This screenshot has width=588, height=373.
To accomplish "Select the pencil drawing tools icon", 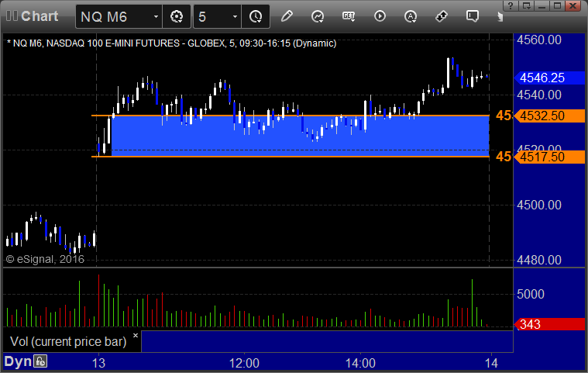I will coord(287,16).
